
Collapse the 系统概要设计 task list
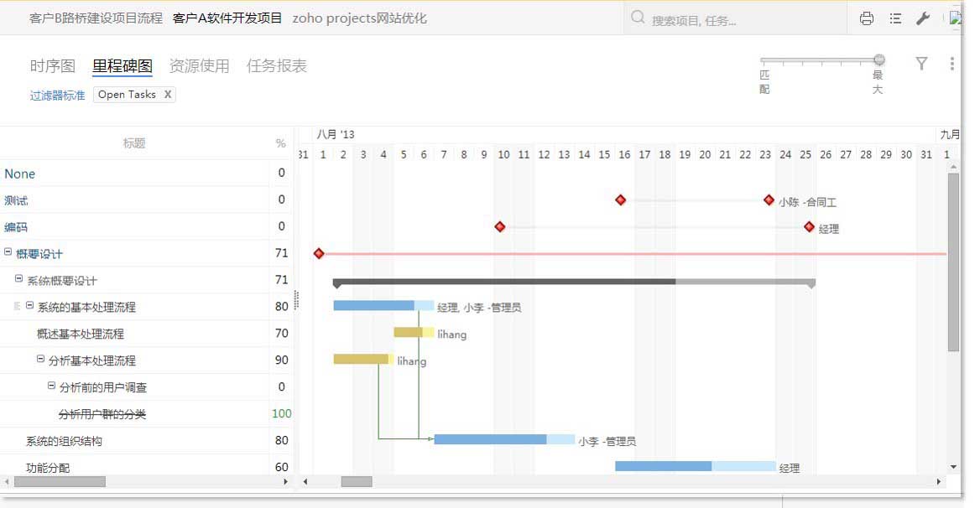click(18, 279)
